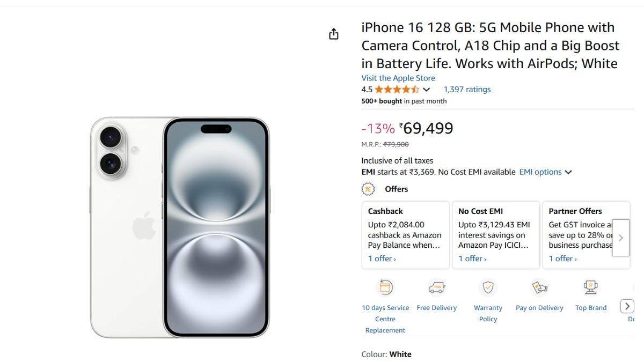Click the Pay on Delivery icon
644x362 pixels.
coord(539,288)
